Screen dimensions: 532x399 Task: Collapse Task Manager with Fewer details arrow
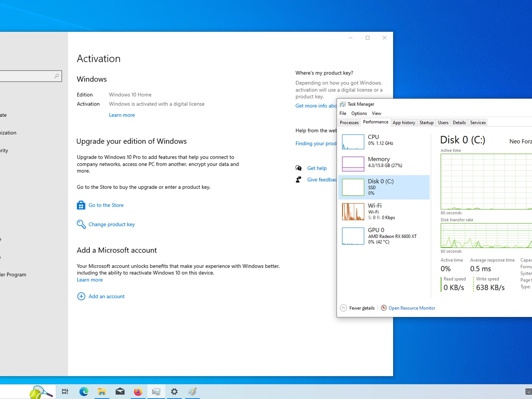pyautogui.click(x=343, y=308)
